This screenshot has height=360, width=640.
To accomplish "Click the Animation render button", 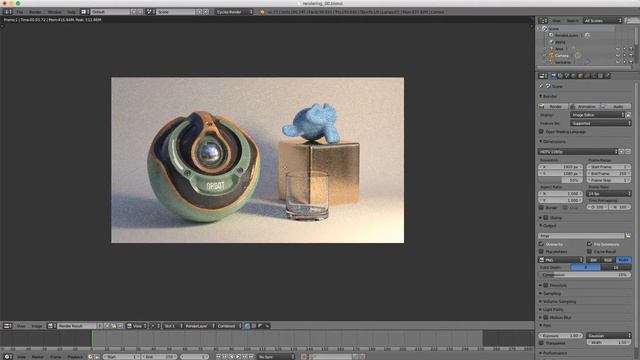I will [x=584, y=107].
